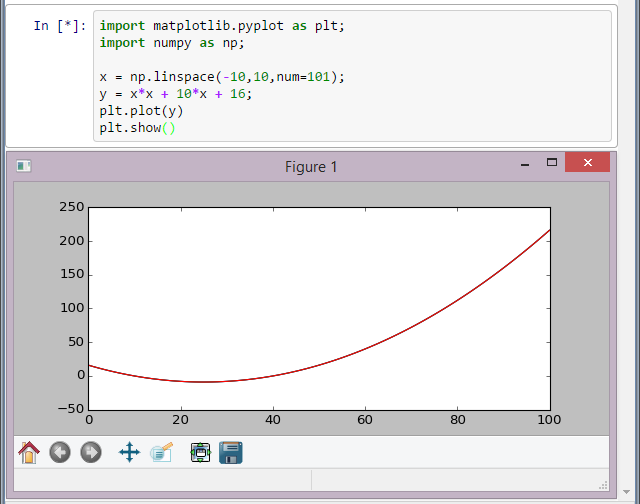Close the Figure 1 window
Screen dimensions: 640x504
coord(587,163)
